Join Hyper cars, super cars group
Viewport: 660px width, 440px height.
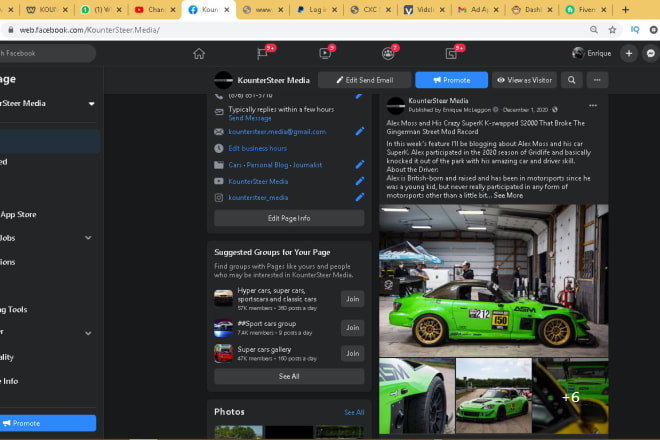352,299
